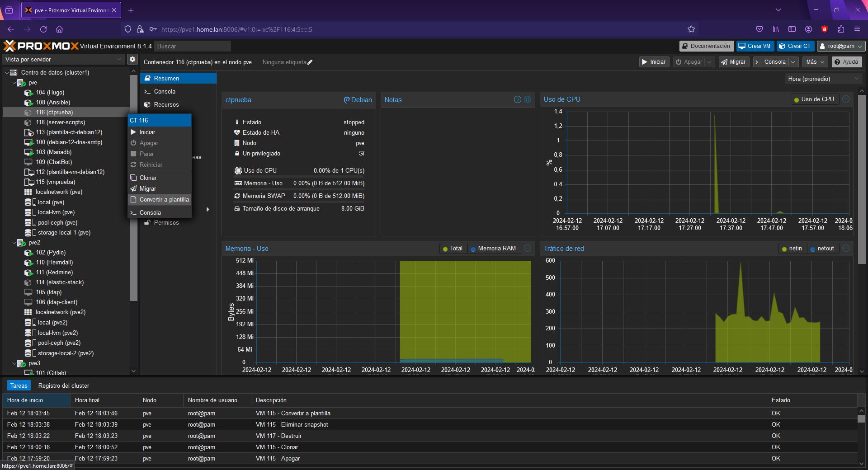Click the browser reload icon
Screen dimensions: 868x470
tap(43, 29)
